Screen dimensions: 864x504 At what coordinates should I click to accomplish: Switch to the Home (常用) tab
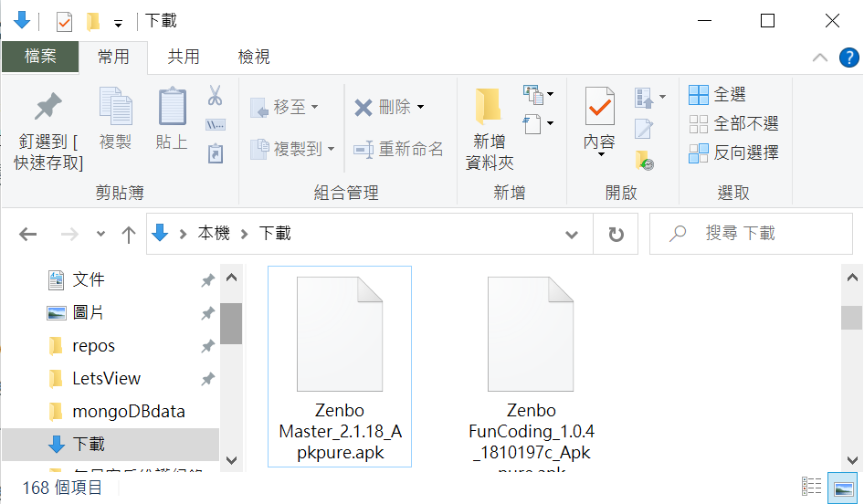point(113,57)
